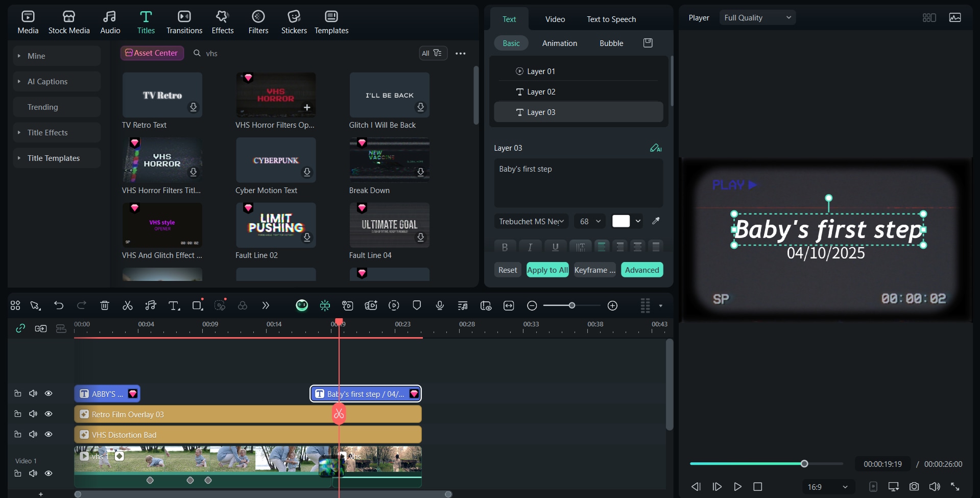Hide the title track with ABBY'S clip

tap(49, 393)
